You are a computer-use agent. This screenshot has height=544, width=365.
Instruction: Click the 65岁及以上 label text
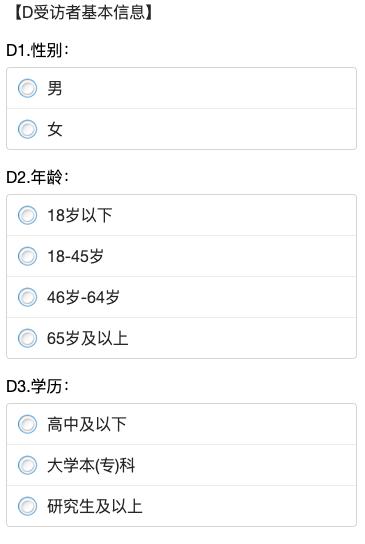coord(87,338)
